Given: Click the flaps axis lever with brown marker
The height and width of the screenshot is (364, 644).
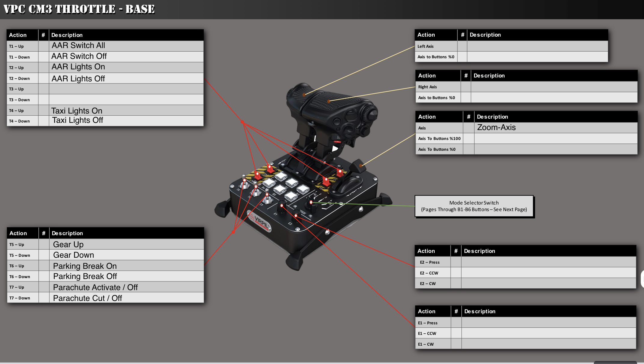Looking at the screenshot, I should coord(361,165).
